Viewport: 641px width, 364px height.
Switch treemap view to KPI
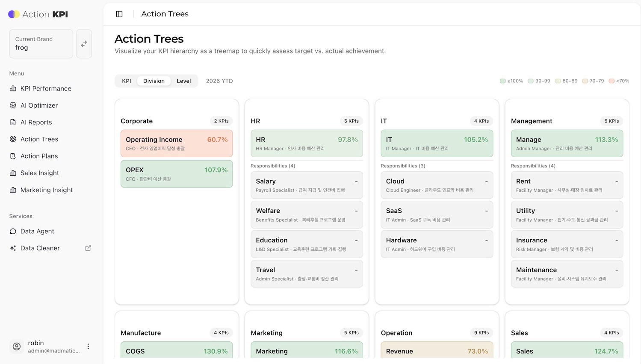point(127,81)
